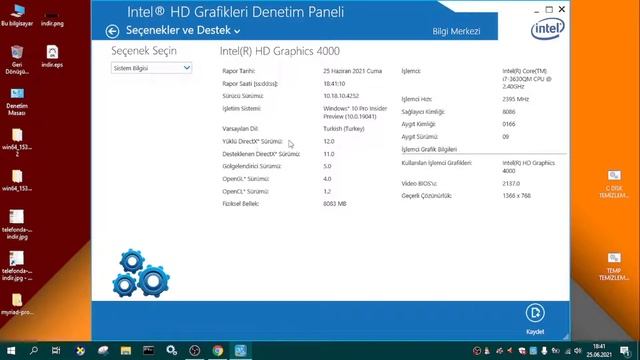Click the taskbar volume speaker icon
This screenshot has height=360, width=640.
578,351
